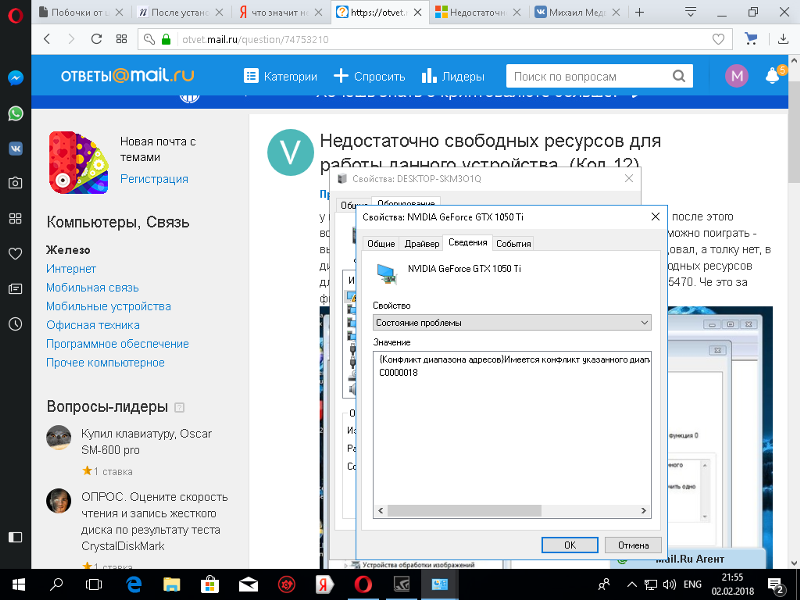Open the start page grid icon in toolbar
The image size is (800, 600).
121,39
